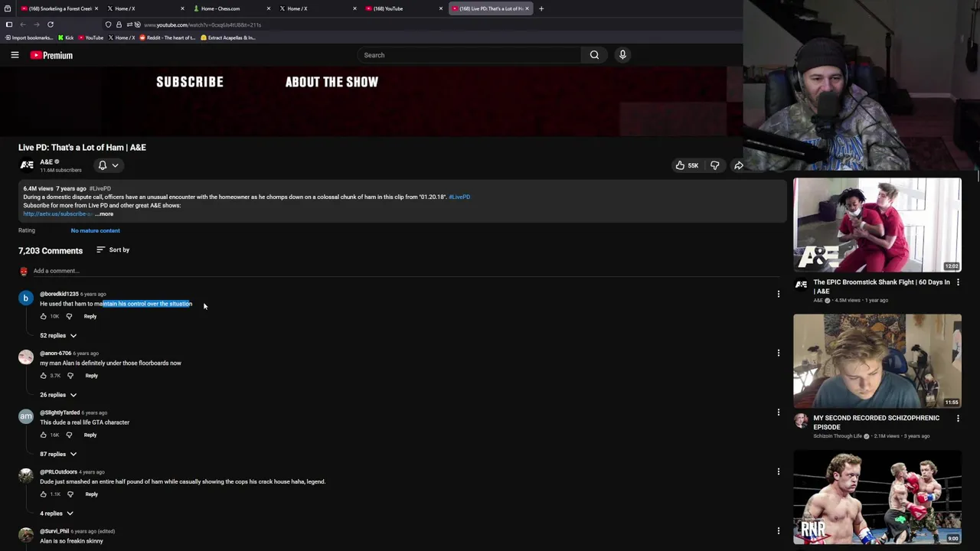Image resolution: width=980 pixels, height=551 pixels.
Task: Dislike the comment by @anon-6706
Action: (x=70, y=376)
